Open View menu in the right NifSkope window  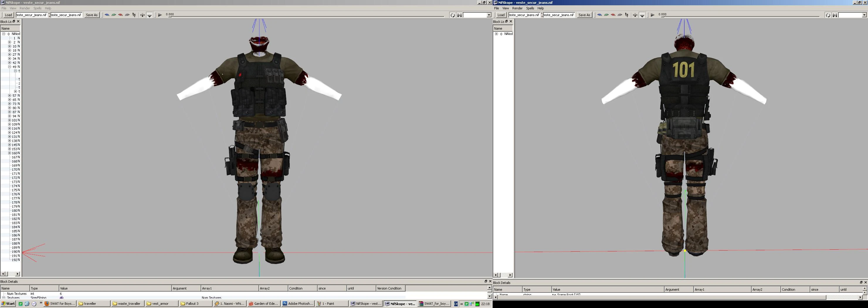coord(506,8)
